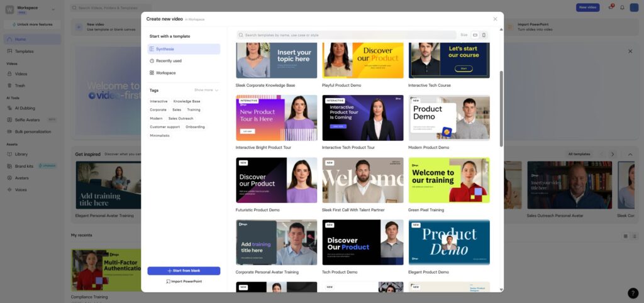The image size is (644, 303).
Task: Expand tags with Show more
Action: [x=206, y=90]
